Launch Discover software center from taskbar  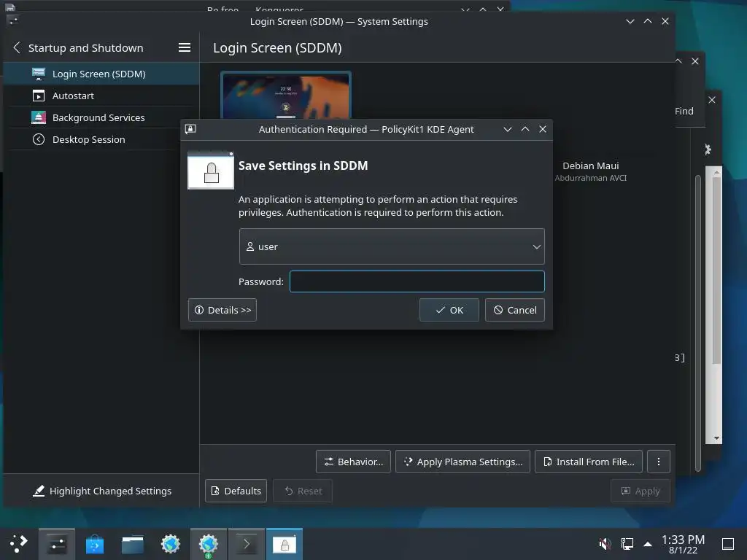tap(95, 544)
